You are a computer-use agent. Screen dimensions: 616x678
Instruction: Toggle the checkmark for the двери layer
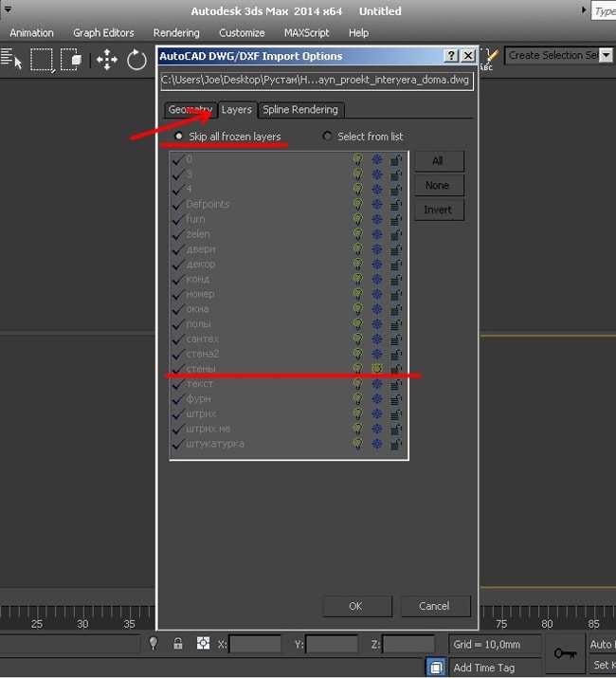click(x=177, y=249)
